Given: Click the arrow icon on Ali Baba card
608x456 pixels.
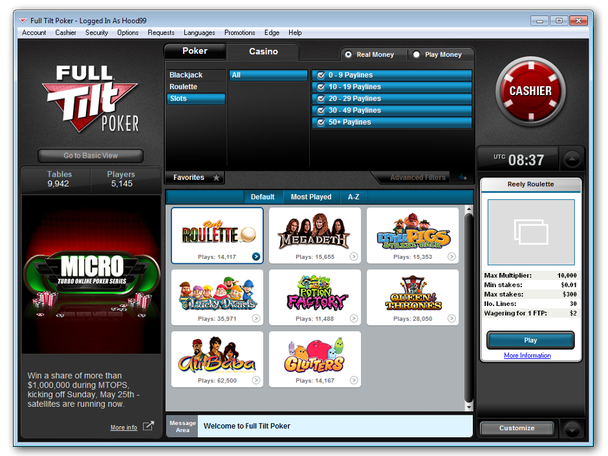Looking at the screenshot, I should point(256,380).
